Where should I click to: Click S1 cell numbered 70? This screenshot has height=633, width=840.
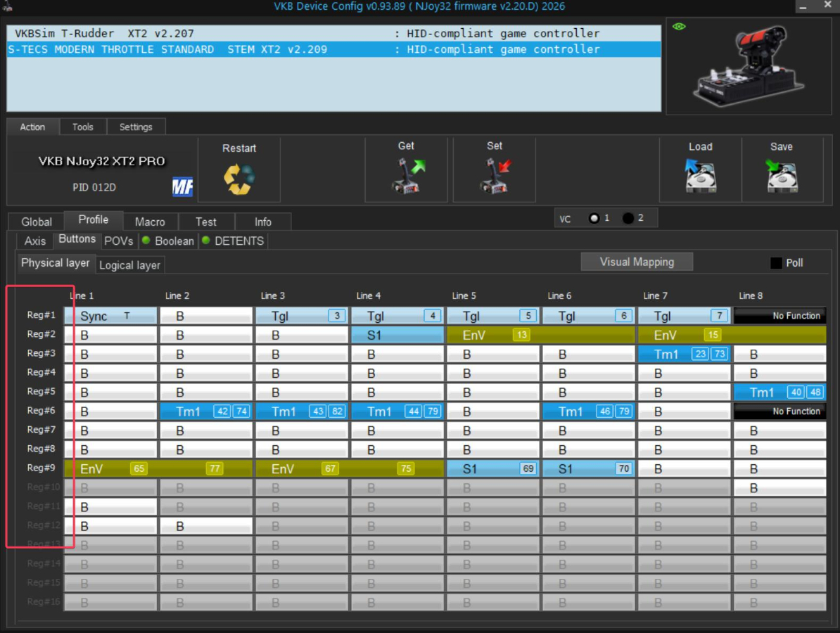pyautogui.click(x=589, y=468)
